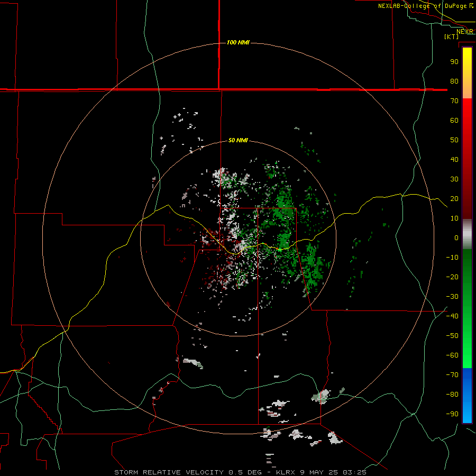Screen dimensions: 476x476
Task: Click the 40 value on the velocity scale
Action: pyautogui.click(x=454, y=159)
